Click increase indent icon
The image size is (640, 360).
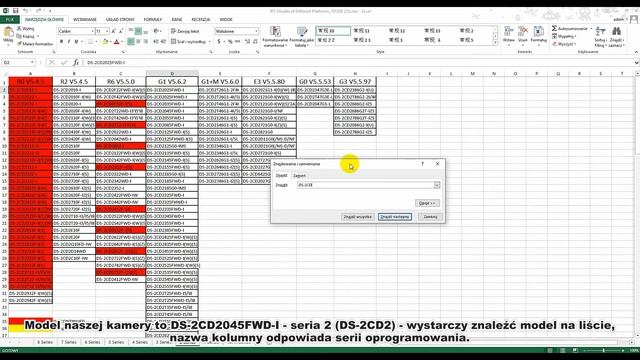click(x=163, y=42)
